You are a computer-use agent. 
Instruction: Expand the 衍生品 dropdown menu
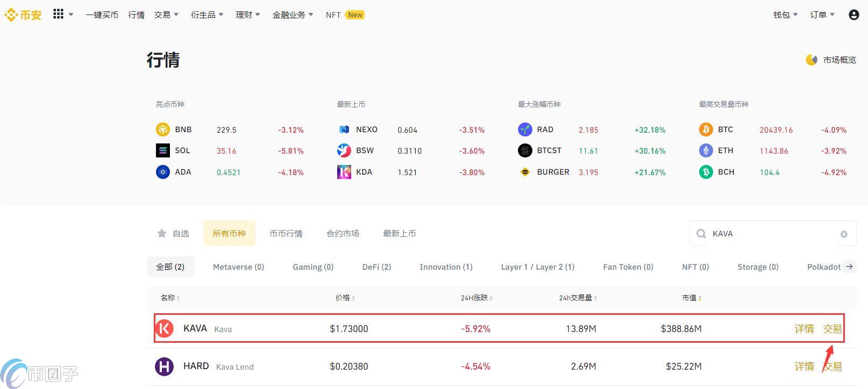(x=207, y=15)
